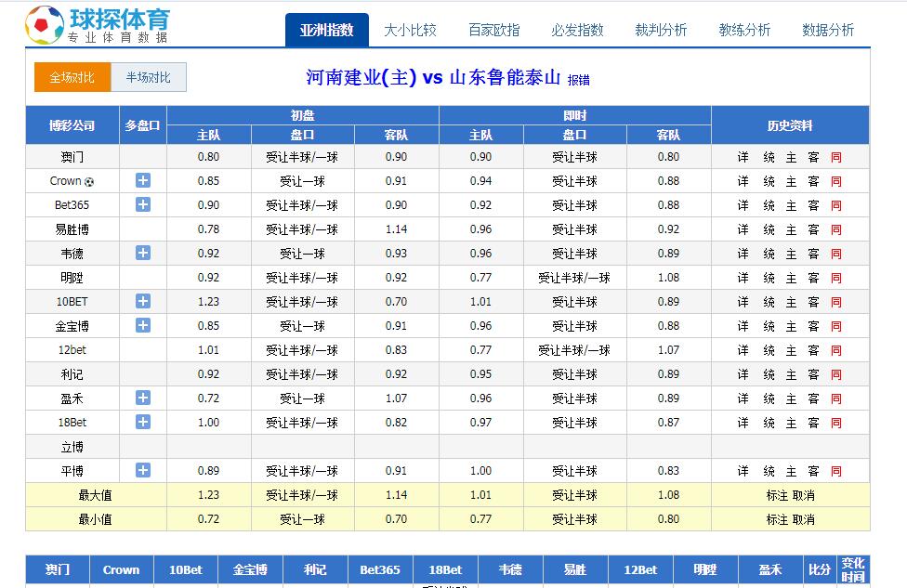Select 半场对比 half-time toggle

149,77
